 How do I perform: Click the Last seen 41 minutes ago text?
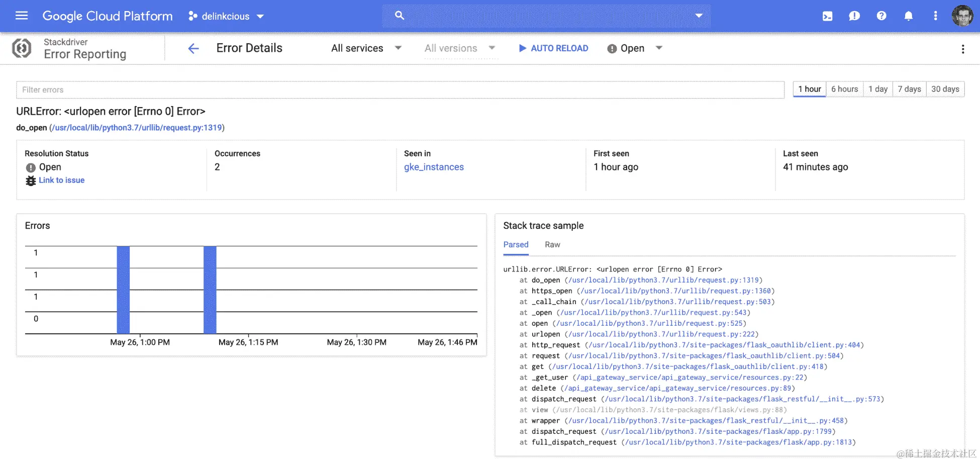tap(815, 167)
